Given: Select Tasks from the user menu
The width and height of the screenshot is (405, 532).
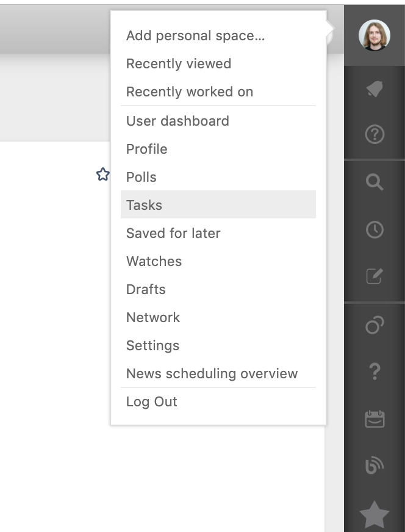Looking at the screenshot, I should (x=145, y=205).
